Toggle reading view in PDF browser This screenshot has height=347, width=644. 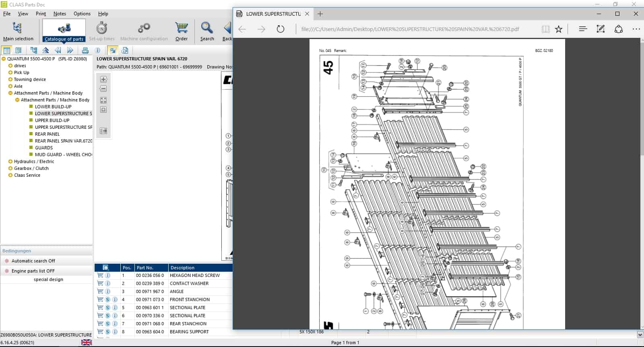[x=545, y=29]
